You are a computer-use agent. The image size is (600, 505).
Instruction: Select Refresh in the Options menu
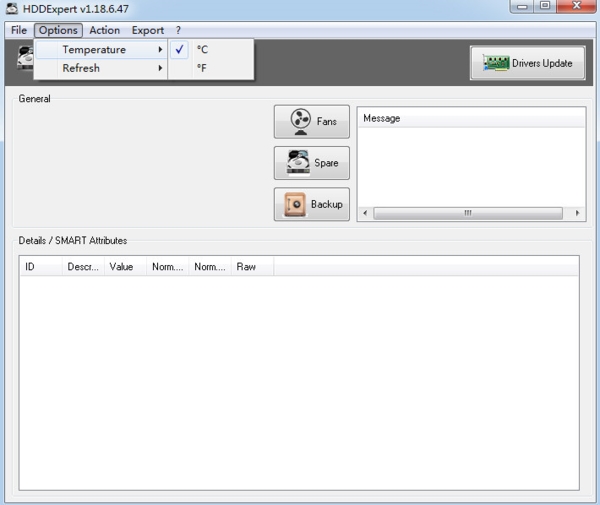click(101, 68)
